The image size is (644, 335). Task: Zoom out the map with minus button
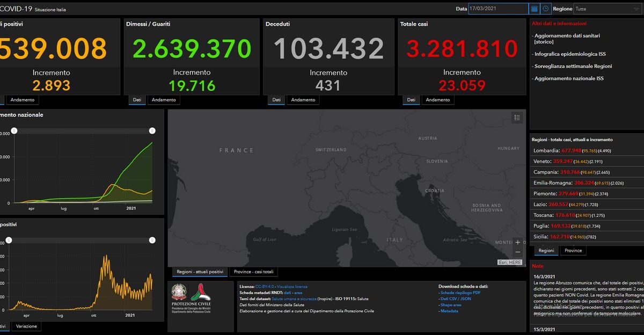click(x=517, y=252)
